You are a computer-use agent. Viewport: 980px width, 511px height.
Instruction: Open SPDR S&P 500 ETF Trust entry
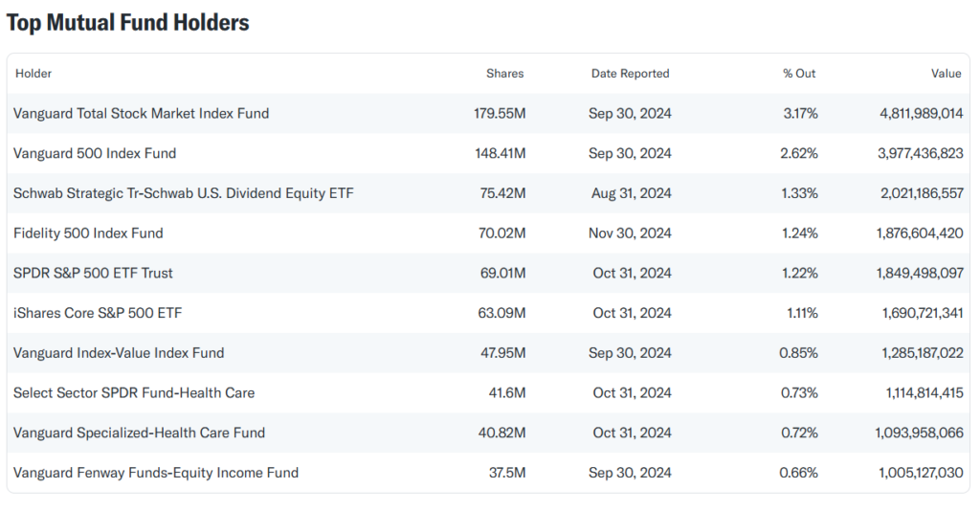93,273
